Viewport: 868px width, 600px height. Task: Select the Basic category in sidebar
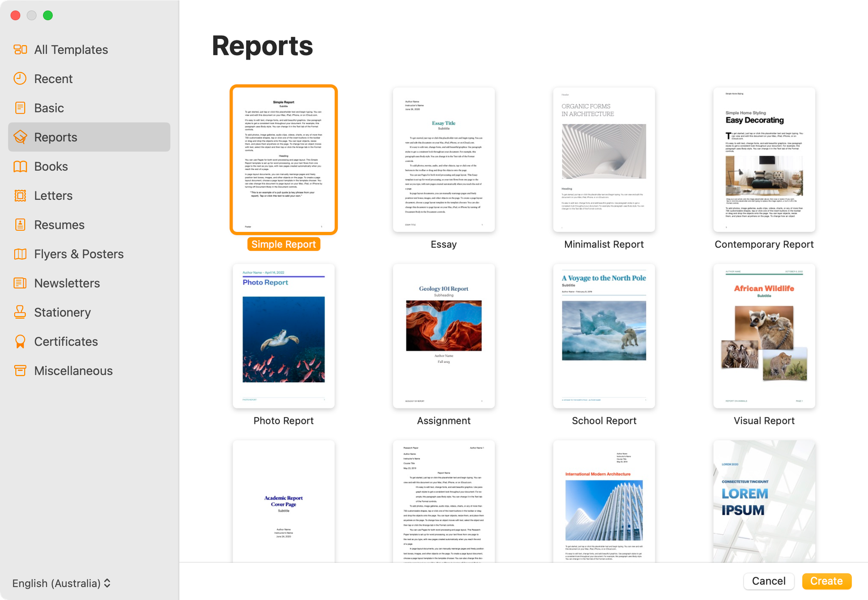(x=49, y=107)
